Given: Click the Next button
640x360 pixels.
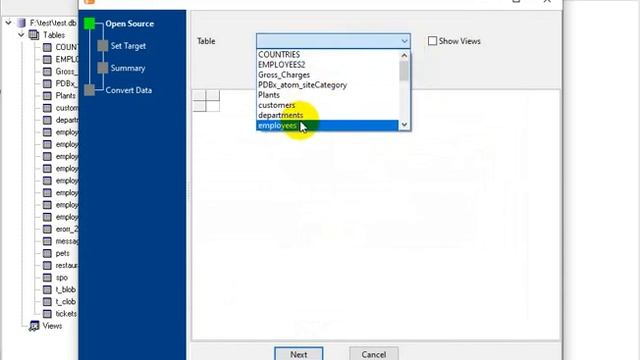Looking at the screenshot, I should click(299, 354).
